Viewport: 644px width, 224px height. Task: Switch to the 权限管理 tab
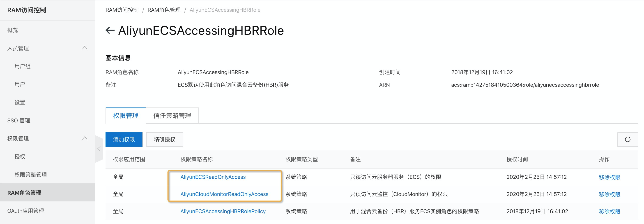coord(126,116)
